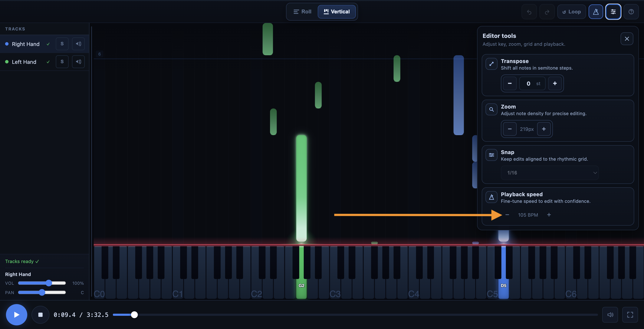Click the master volume speaker icon
This screenshot has height=329, width=644.
(x=610, y=315)
